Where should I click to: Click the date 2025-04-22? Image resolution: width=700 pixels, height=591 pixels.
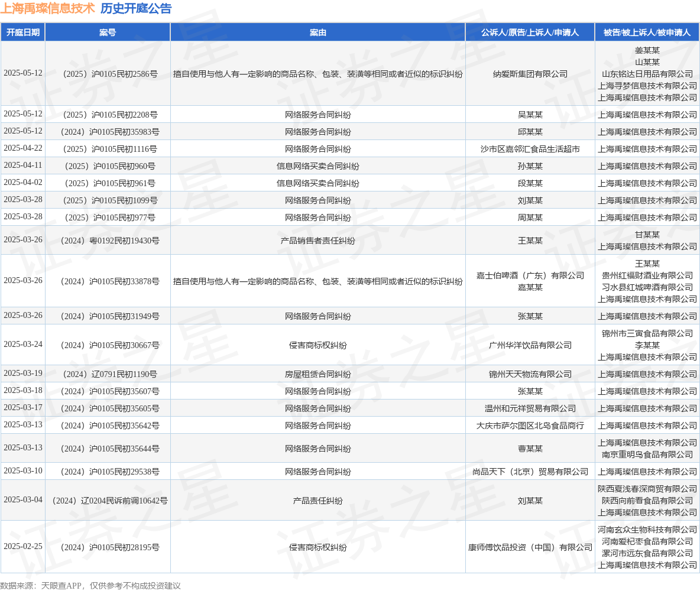23,148
